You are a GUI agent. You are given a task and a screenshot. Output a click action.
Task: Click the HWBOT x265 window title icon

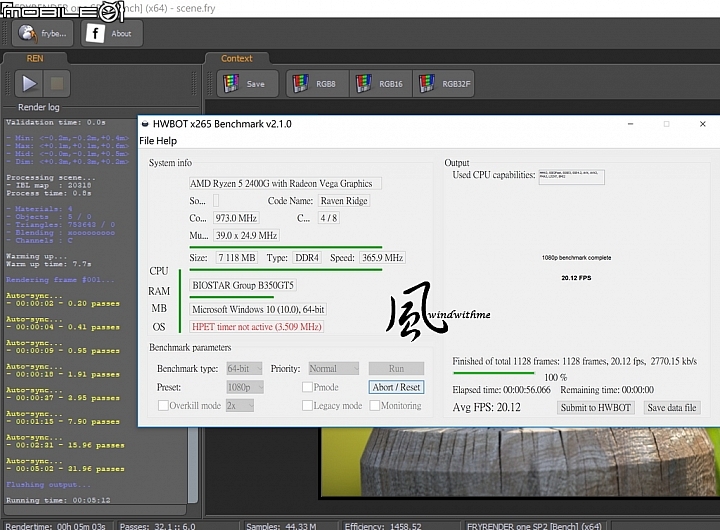(145, 124)
